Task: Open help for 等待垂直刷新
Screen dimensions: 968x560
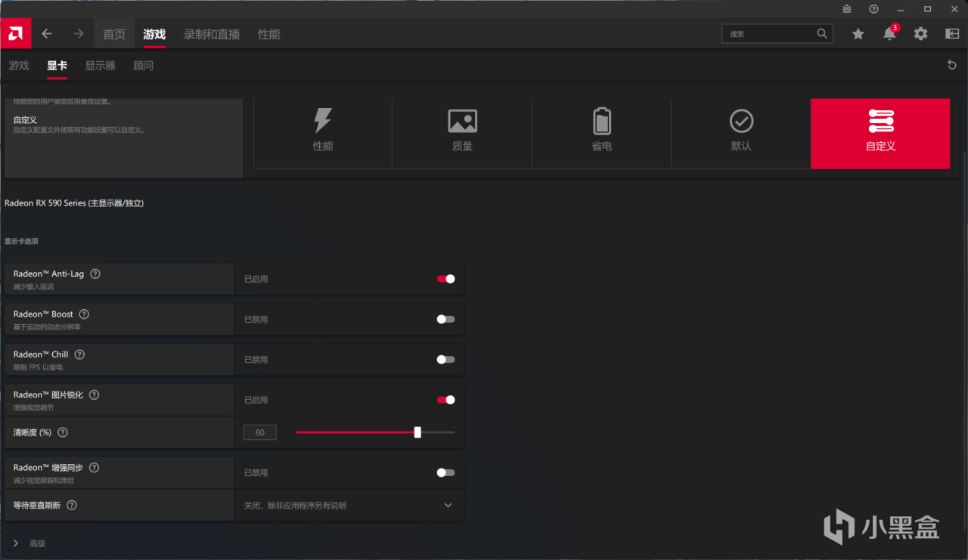Action: click(72, 505)
